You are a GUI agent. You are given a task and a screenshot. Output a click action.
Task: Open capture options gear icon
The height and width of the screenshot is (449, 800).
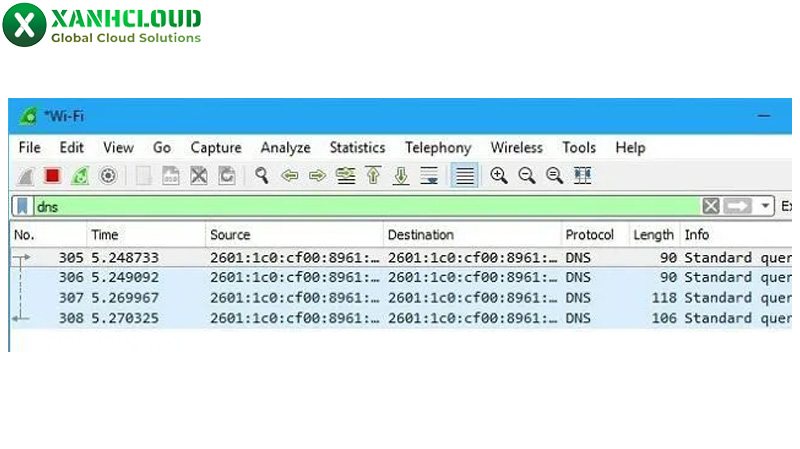(107, 176)
